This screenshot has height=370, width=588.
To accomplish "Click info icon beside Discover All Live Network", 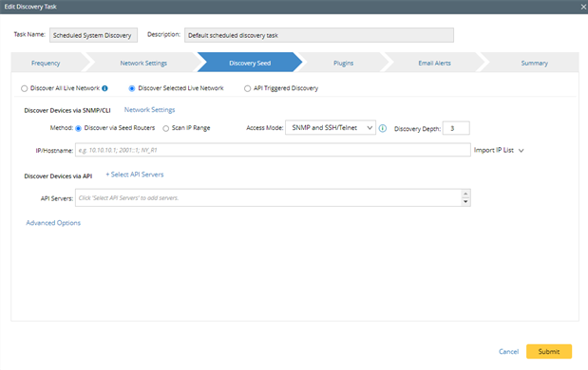I will [x=105, y=88].
